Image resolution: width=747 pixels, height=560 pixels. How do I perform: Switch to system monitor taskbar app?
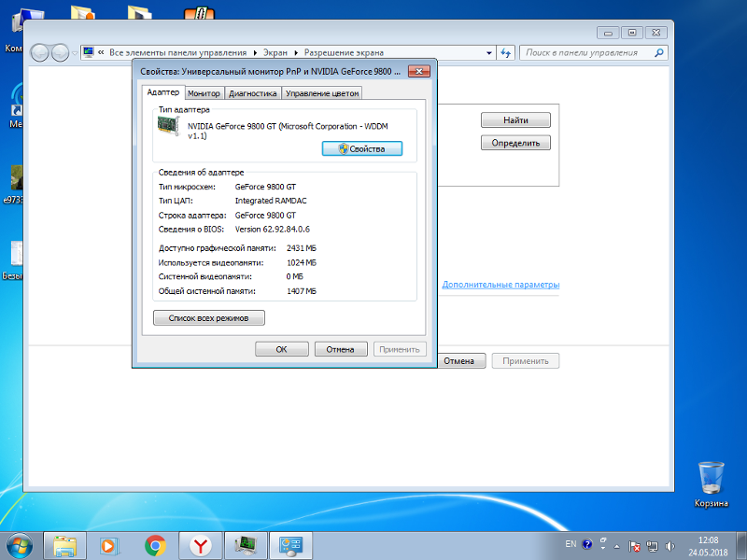246,546
